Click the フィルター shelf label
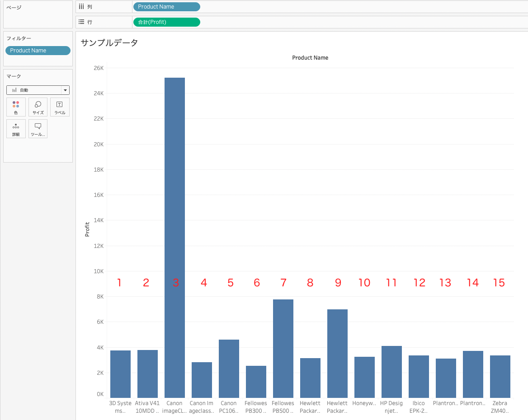The image size is (528, 420). click(x=19, y=38)
